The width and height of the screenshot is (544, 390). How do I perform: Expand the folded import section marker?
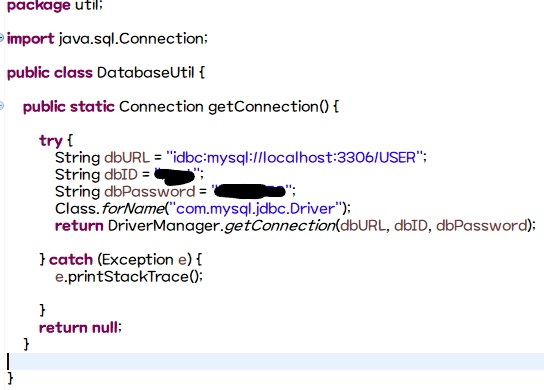click(x=1, y=37)
